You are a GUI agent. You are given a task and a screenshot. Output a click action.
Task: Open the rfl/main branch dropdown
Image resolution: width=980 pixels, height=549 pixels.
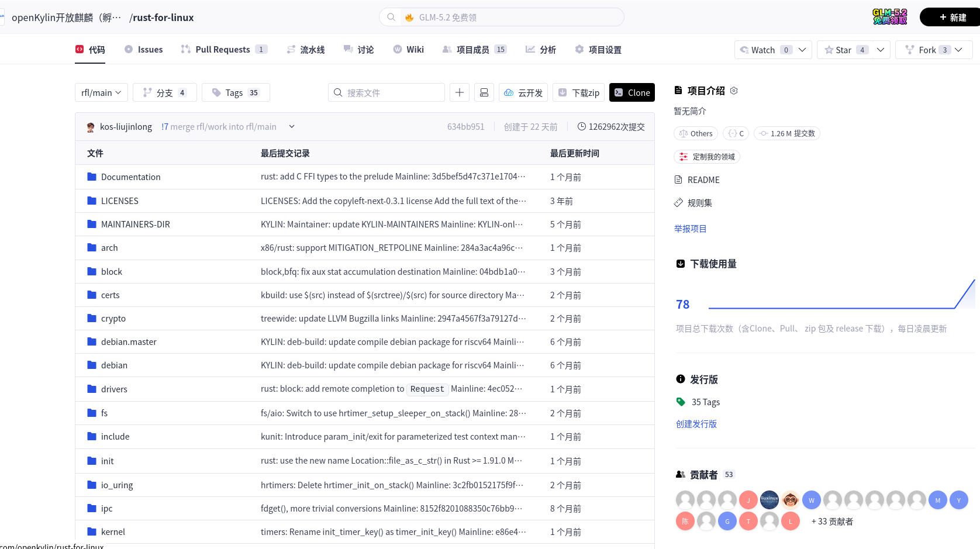pos(101,92)
